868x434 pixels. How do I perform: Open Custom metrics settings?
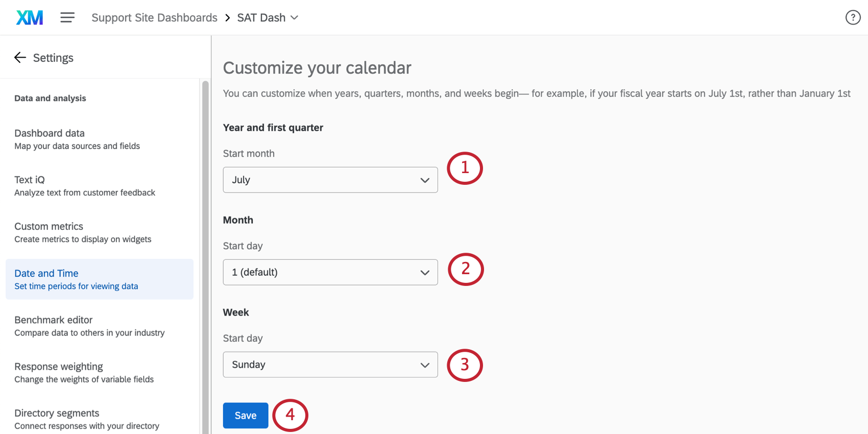[49, 226]
